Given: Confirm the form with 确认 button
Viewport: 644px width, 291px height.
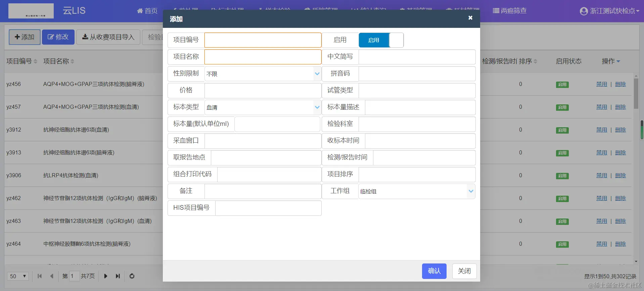Looking at the screenshot, I should pos(434,271).
